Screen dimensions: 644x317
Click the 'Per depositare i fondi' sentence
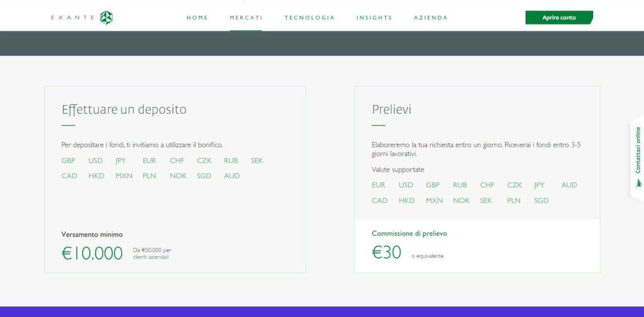[x=142, y=145]
